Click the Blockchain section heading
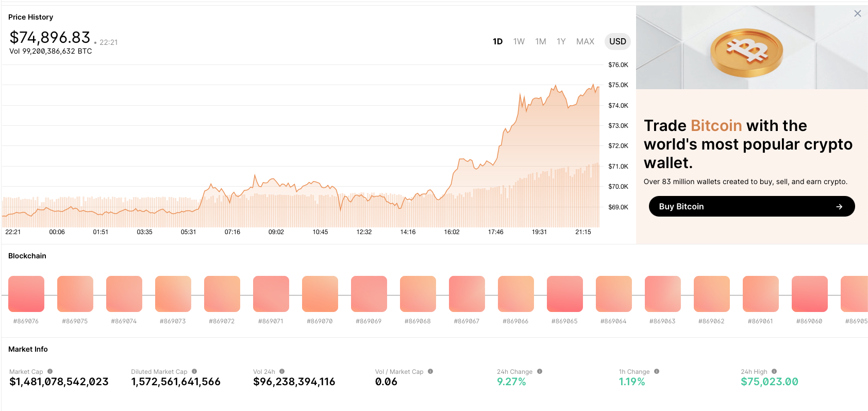Image resolution: width=868 pixels, height=411 pixels. [x=27, y=256]
